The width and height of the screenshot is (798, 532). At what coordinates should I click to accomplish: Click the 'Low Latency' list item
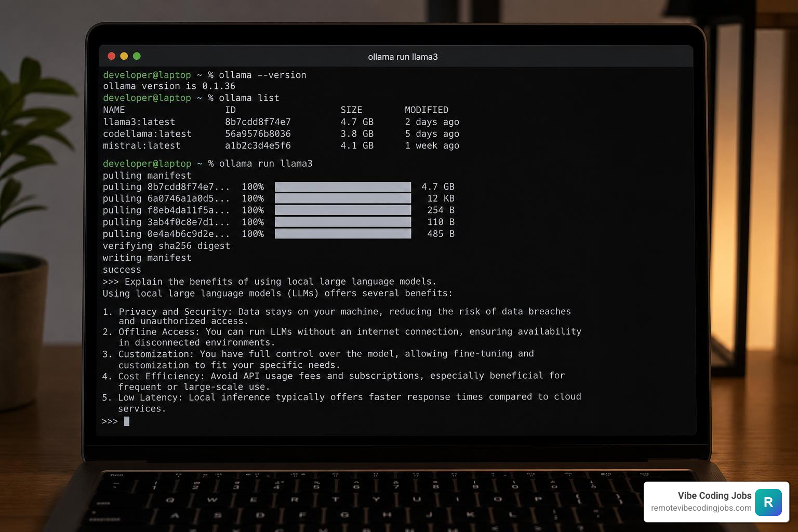(341, 403)
